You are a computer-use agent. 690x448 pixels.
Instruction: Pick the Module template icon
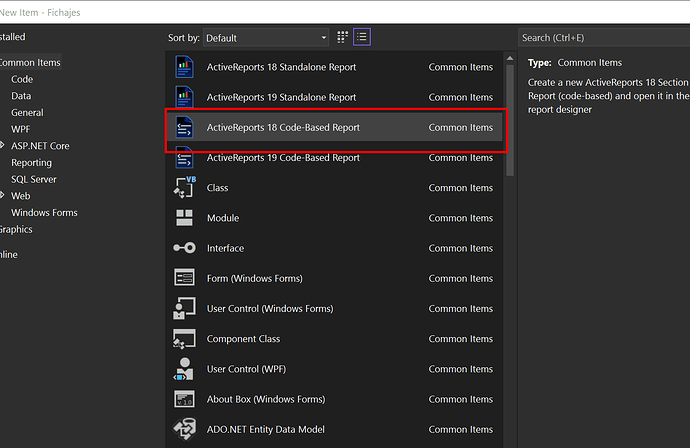(x=184, y=218)
